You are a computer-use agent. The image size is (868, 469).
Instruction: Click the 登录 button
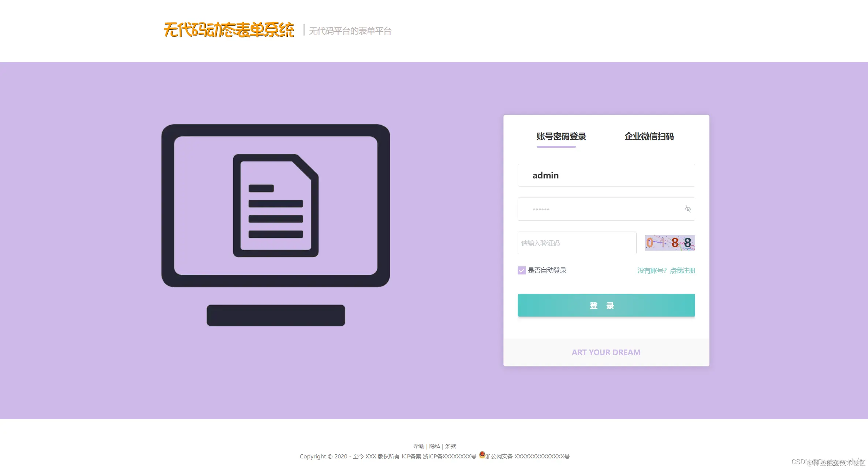point(606,305)
